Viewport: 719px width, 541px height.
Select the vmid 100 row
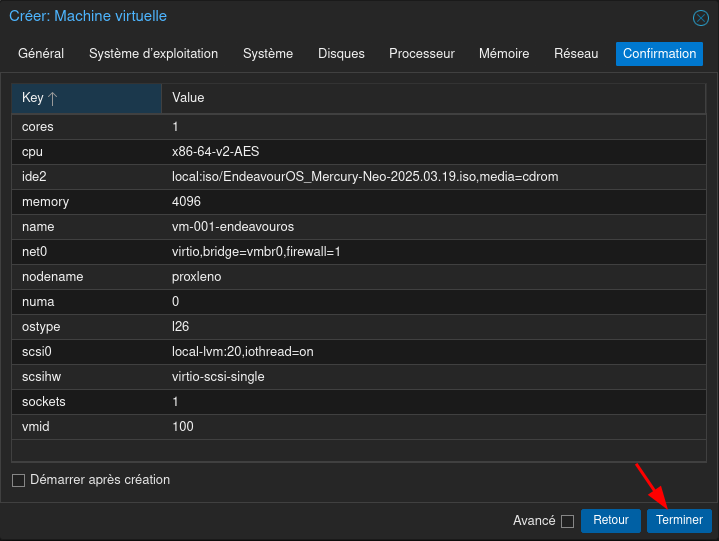click(x=364, y=427)
